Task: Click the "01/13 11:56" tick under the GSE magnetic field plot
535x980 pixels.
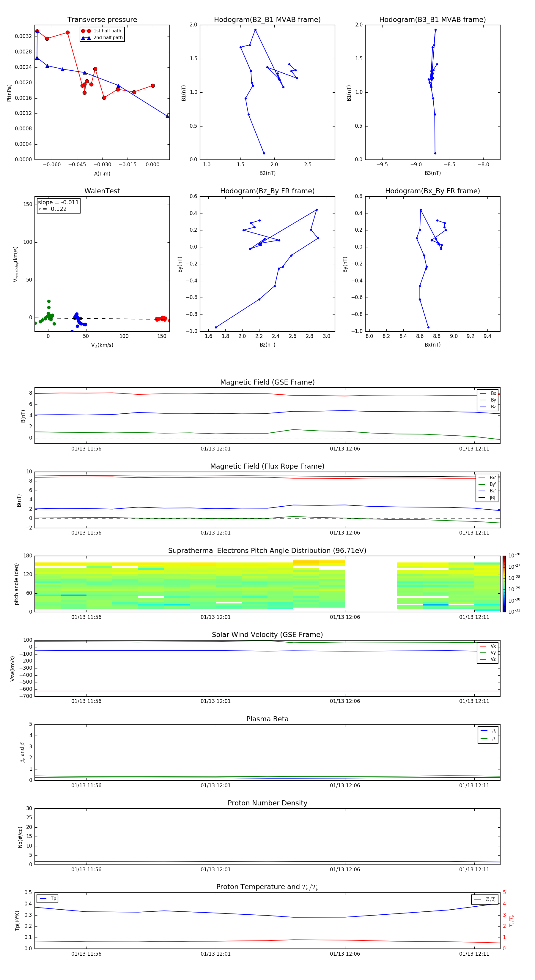Action: 86,448
